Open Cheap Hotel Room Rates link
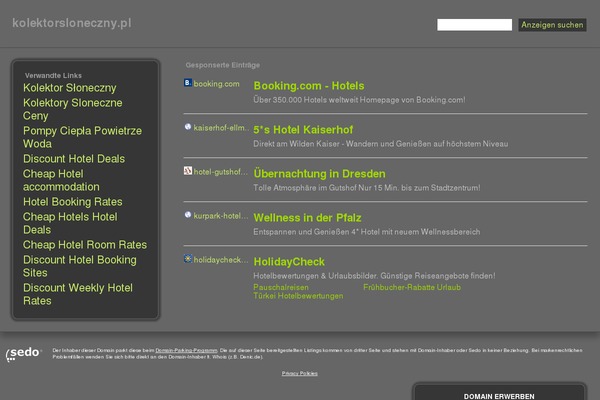Viewport: 600px width, 400px height. 85,245
